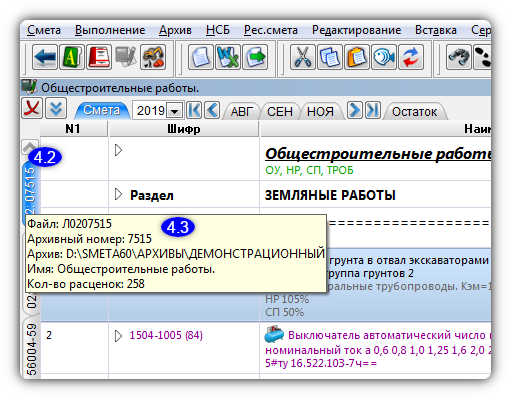This screenshot has height=399, width=511.
Task: Cut with the scissors icon
Action: (303, 57)
